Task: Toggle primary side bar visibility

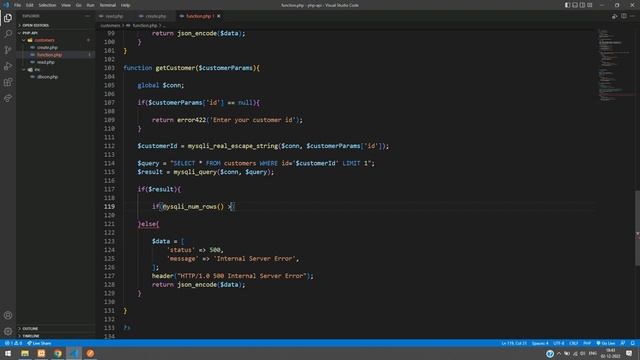Action: click(x=567, y=5)
